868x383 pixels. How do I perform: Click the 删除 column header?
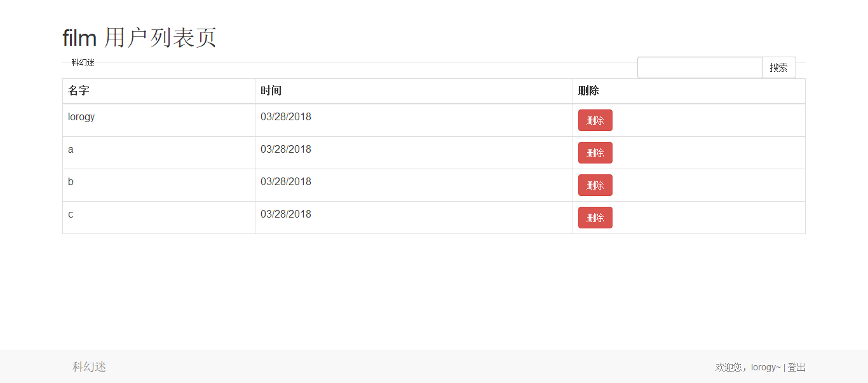(x=689, y=91)
